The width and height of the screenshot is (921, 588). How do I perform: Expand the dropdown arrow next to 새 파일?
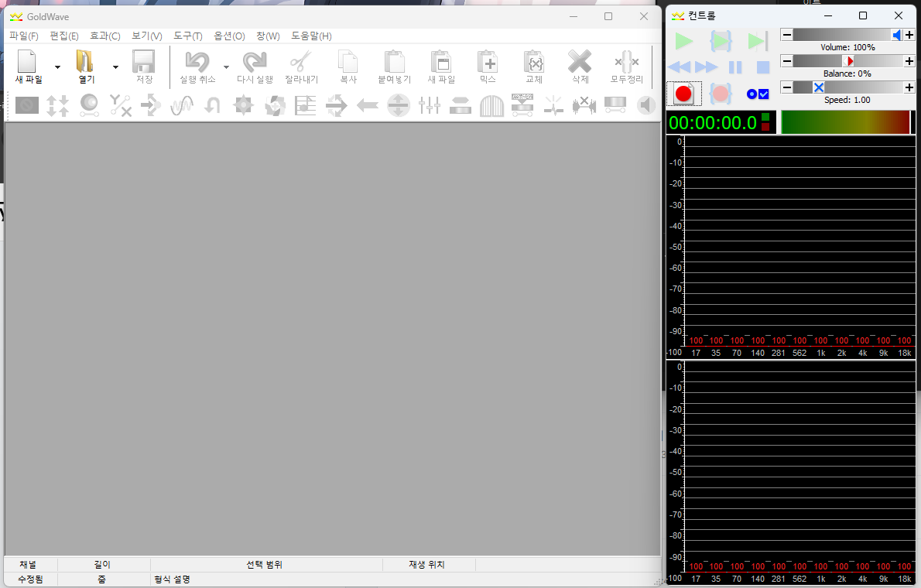pos(57,67)
